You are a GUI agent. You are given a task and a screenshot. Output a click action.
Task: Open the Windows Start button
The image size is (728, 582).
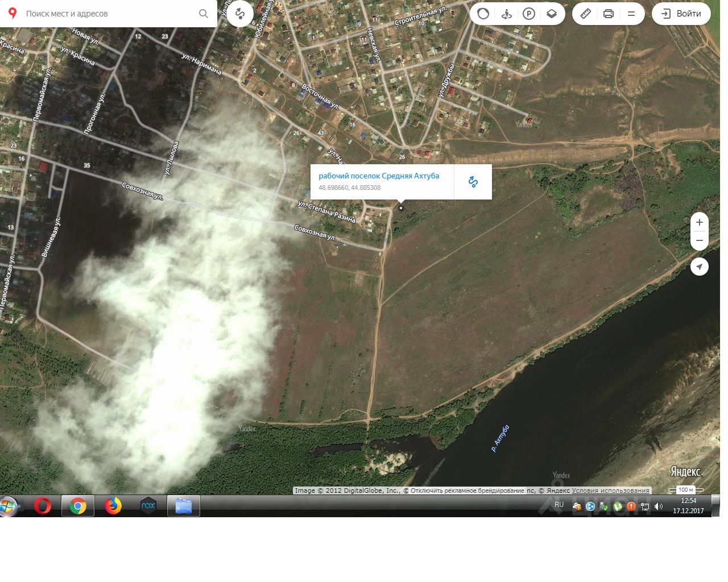click(8, 506)
